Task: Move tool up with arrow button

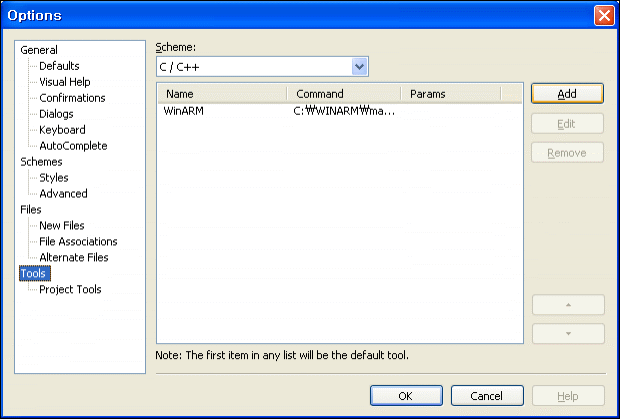Action: tap(568, 305)
